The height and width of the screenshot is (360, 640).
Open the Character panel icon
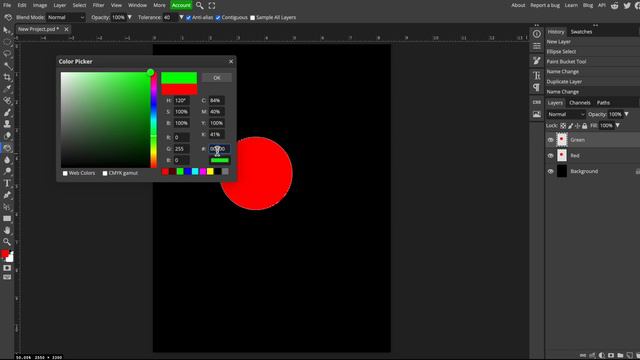pyautogui.click(x=537, y=76)
